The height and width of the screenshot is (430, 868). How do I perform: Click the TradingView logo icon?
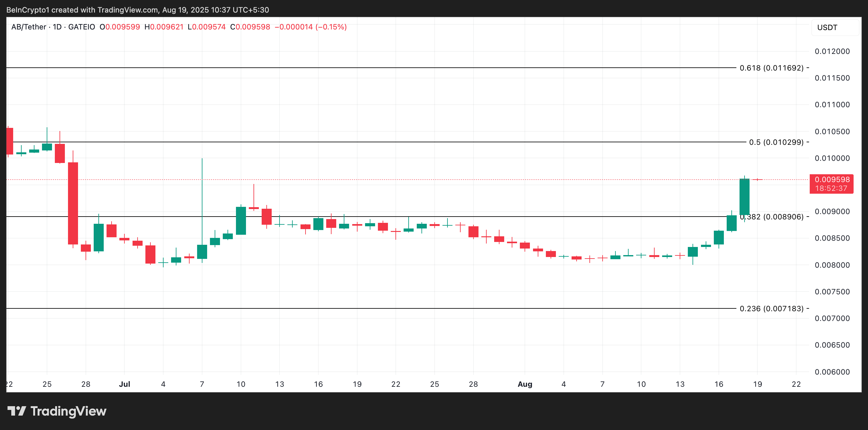[x=17, y=411]
